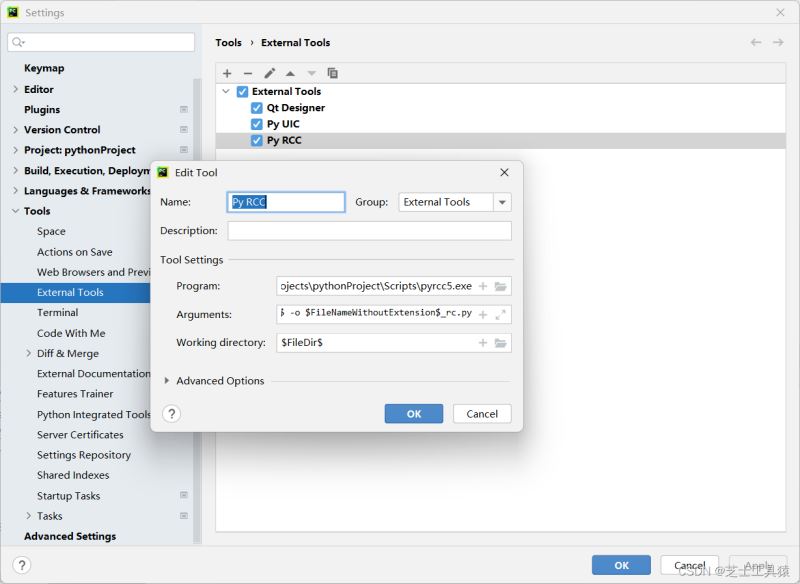
Task: Open the Group dropdown list
Action: coord(502,202)
